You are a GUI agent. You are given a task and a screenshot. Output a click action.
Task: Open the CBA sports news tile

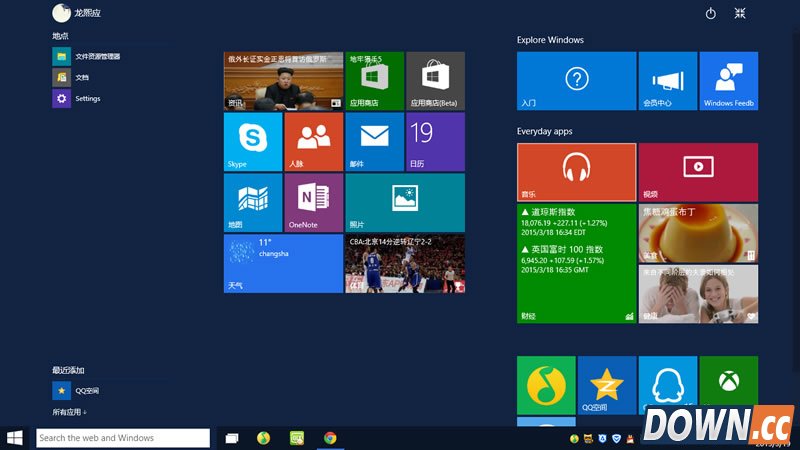[405, 263]
